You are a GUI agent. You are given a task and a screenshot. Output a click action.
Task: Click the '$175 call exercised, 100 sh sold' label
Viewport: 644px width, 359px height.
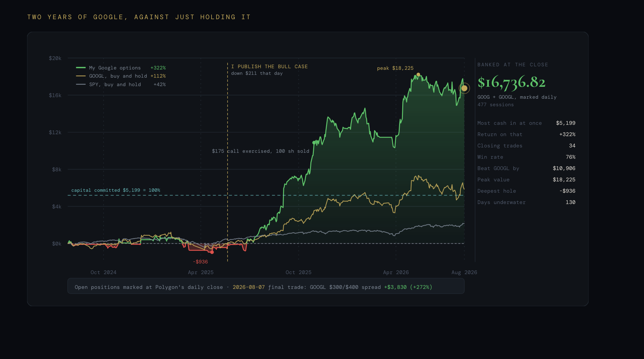point(261,151)
